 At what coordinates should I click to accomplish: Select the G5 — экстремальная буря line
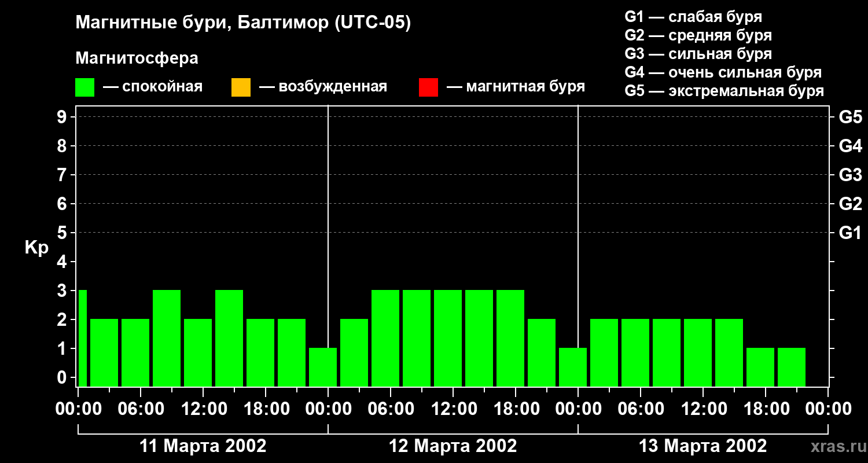(x=724, y=91)
